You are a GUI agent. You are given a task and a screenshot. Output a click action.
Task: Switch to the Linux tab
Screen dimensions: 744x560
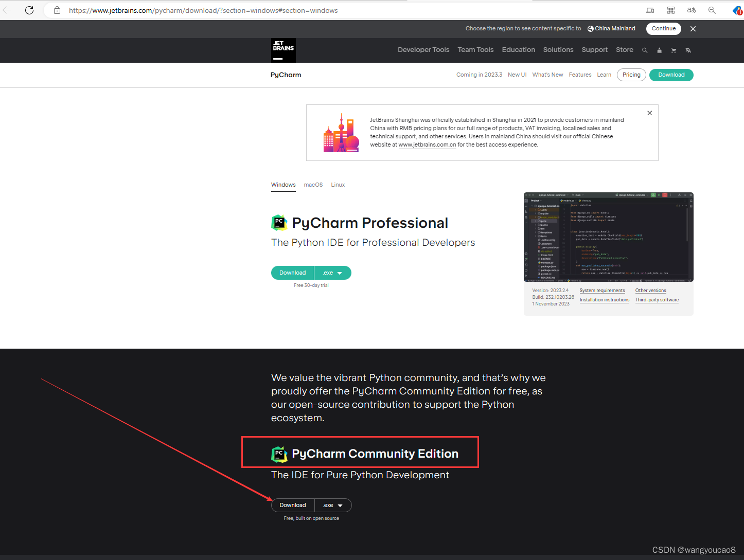pyautogui.click(x=338, y=185)
